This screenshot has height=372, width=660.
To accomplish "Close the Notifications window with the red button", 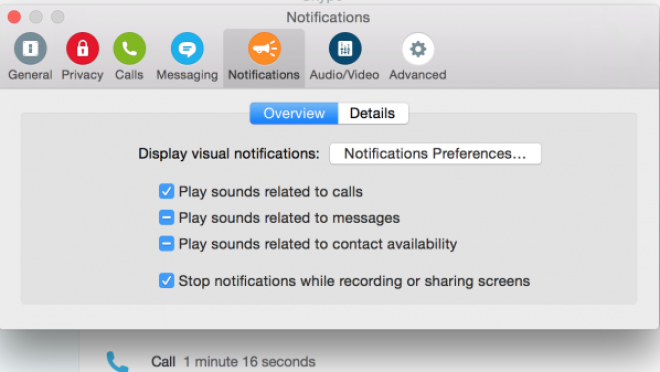I will pos(14,17).
